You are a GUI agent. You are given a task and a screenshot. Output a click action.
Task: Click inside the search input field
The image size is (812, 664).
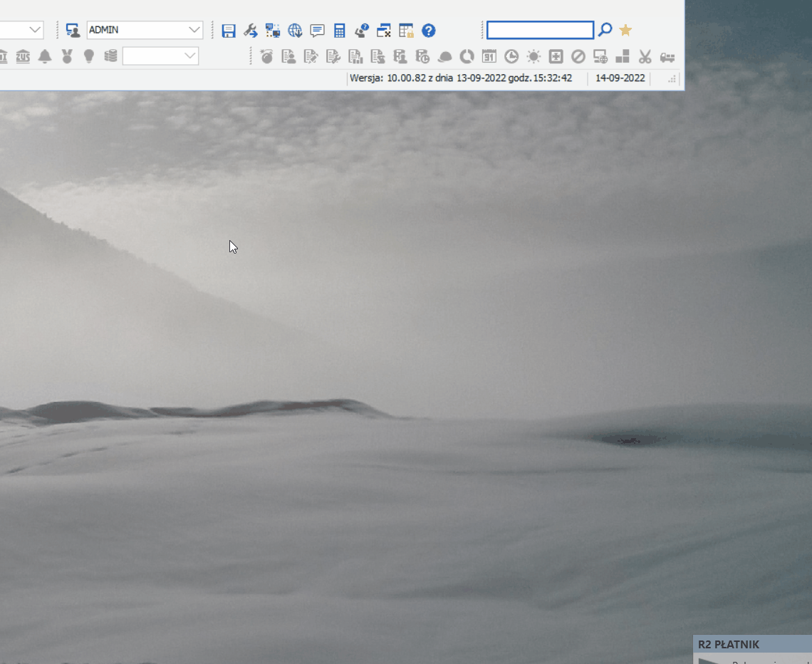tap(540, 30)
